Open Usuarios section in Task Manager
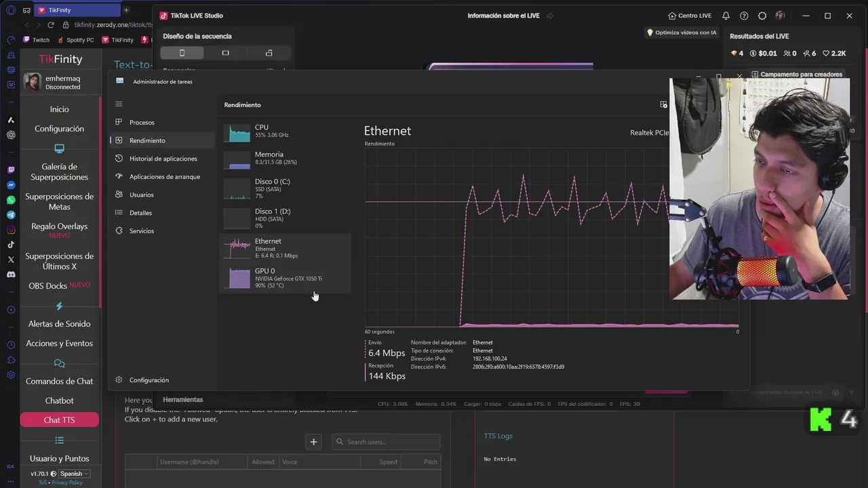This screenshot has height=488, width=868. click(x=162, y=195)
